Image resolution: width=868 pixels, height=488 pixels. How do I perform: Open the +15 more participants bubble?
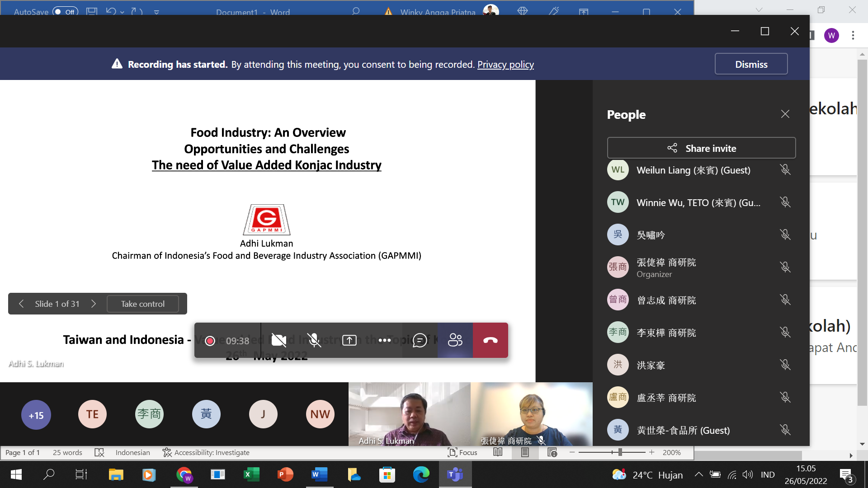(x=36, y=415)
